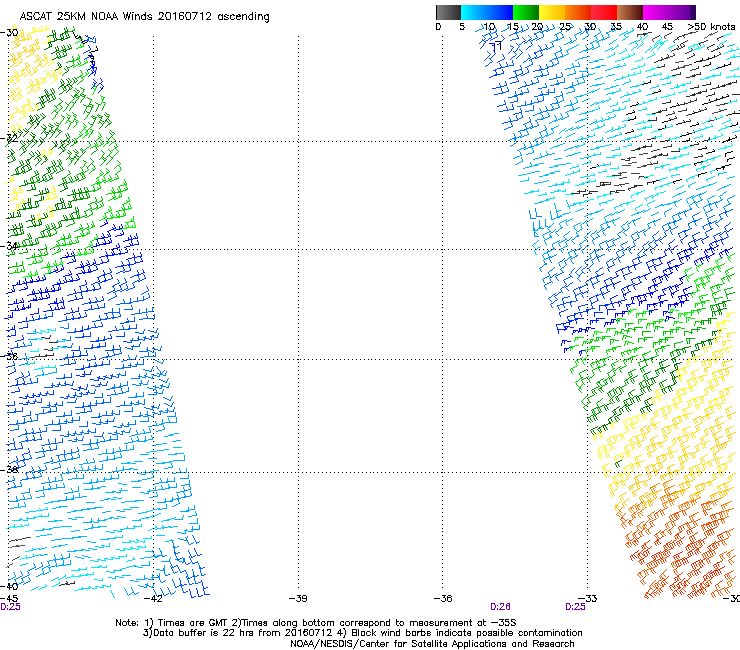Image resolution: width=740 pixels, height=650 pixels.
Task: Click the '-38' latitude label
Action: [9, 470]
